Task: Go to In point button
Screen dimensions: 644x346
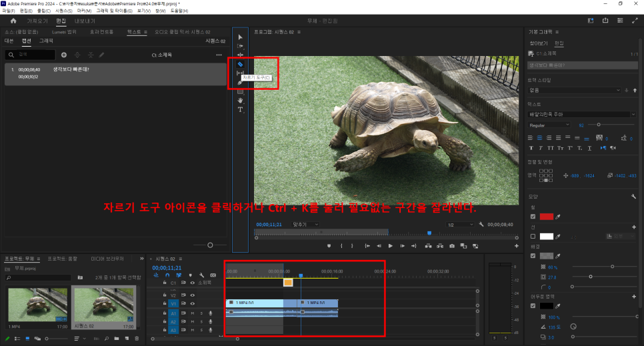Action: click(x=367, y=246)
